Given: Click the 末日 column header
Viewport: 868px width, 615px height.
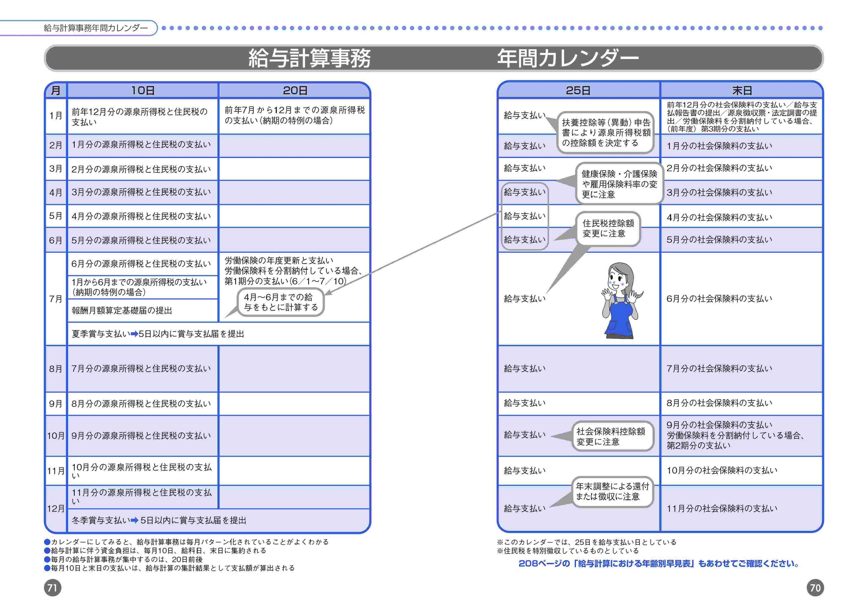Looking at the screenshot, I should 742,90.
